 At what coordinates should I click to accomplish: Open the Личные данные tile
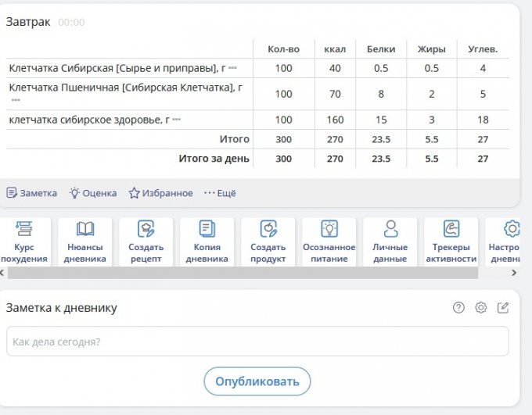pyautogui.click(x=390, y=241)
